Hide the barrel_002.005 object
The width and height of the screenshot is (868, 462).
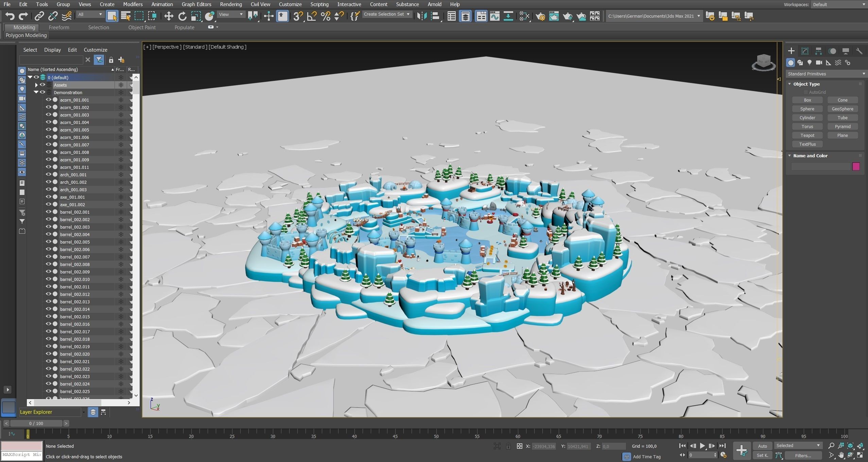[x=49, y=242]
